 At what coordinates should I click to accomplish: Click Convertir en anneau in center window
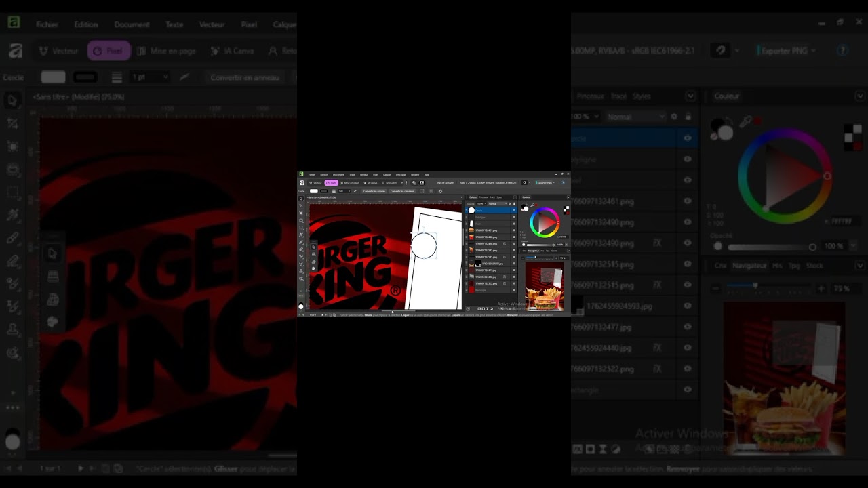click(374, 191)
